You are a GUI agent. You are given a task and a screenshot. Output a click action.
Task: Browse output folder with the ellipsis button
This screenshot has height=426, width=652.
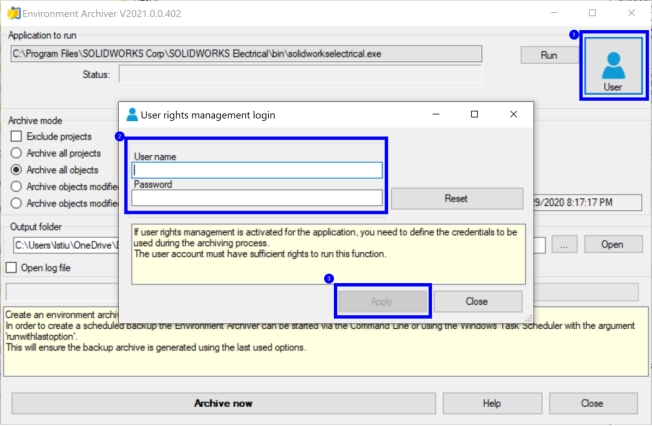point(564,245)
